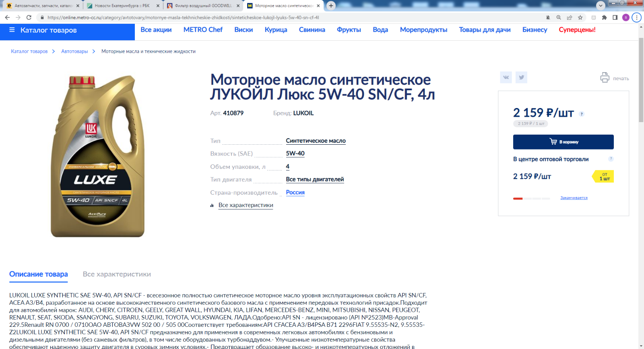Open Суперцены! menu item
Image resolution: width=644 pixels, height=349 pixels.
(577, 30)
